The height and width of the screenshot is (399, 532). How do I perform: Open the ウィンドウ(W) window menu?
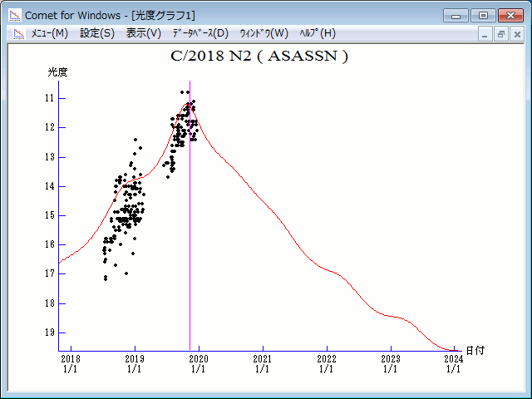[x=264, y=33]
